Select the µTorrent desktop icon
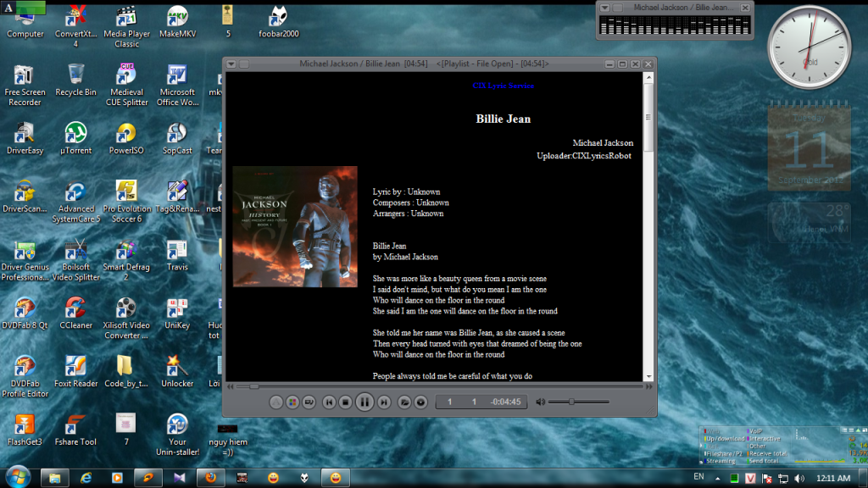 click(x=75, y=139)
